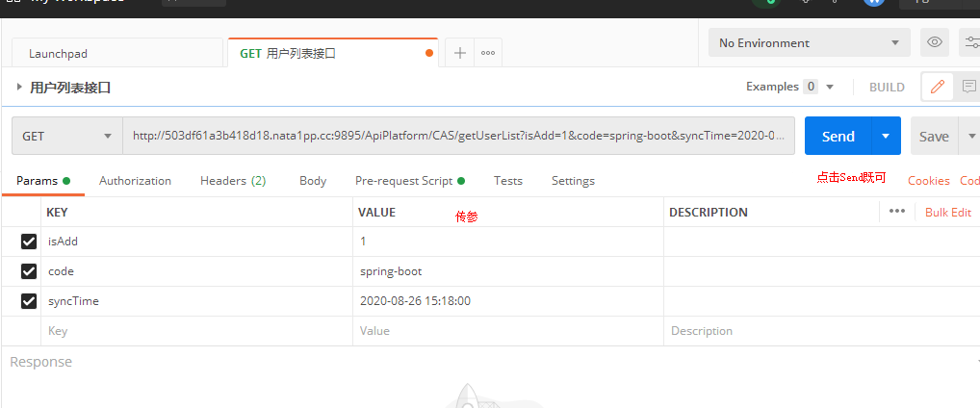Viewport: 980px width, 408px height.
Task: Open the environment quick look eye icon
Action: point(935,42)
